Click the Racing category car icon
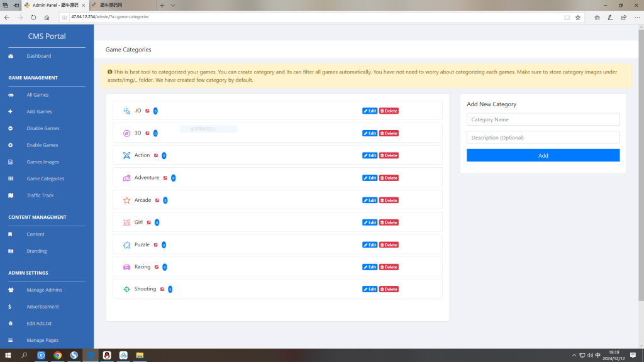This screenshot has height=362, width=644. pos(126,267)
